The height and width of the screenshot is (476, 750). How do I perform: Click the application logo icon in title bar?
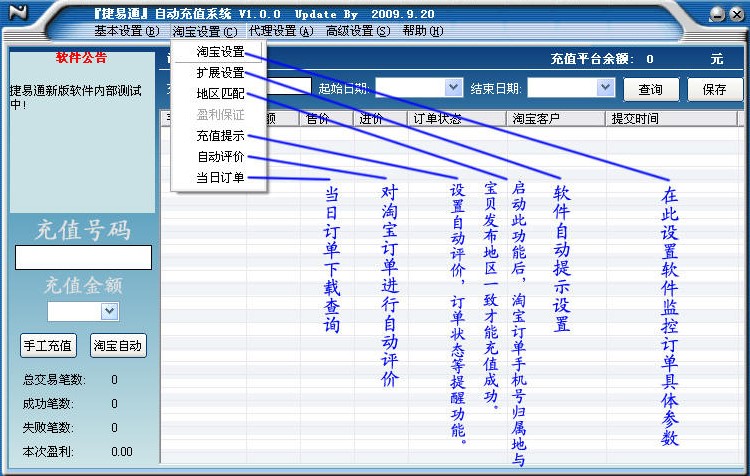point(18,11)
